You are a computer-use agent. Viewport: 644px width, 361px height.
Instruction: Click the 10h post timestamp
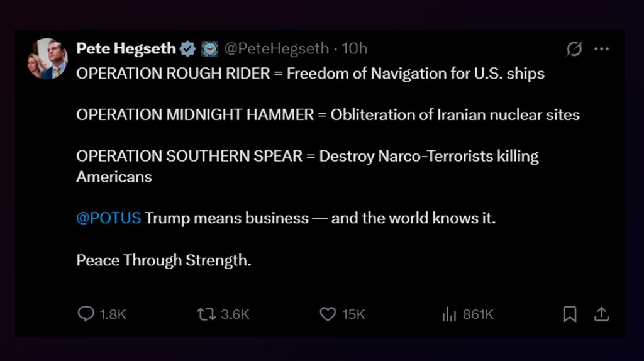point(355,48)
